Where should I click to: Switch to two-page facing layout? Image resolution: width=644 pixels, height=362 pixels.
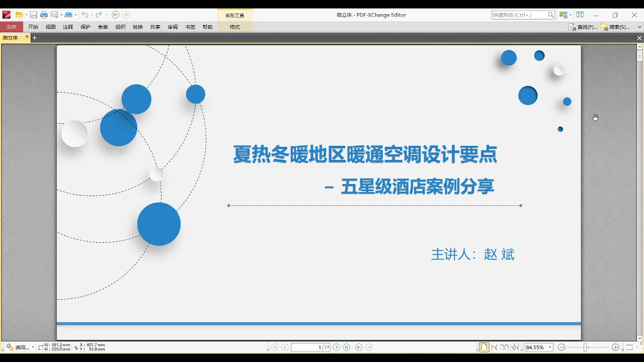tap(504, 347)
